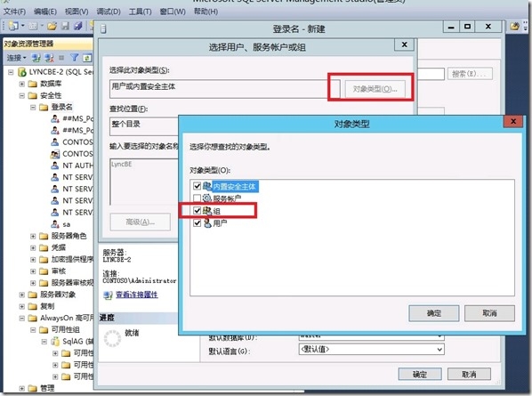Click the LYNCBE-2 server icon

pos(22,72)
